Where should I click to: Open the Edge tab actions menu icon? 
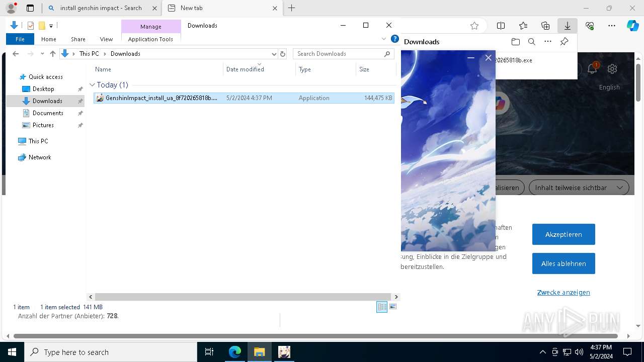point(30,8)
